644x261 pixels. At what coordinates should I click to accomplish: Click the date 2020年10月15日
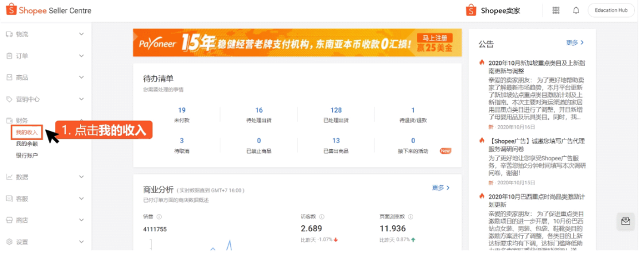[x=516, y=182]
